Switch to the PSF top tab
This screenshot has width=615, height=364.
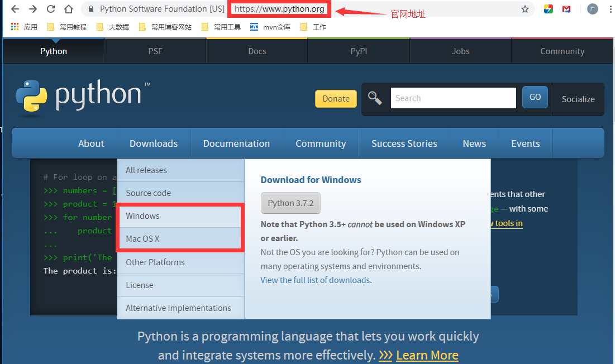[x=155, y=51]
